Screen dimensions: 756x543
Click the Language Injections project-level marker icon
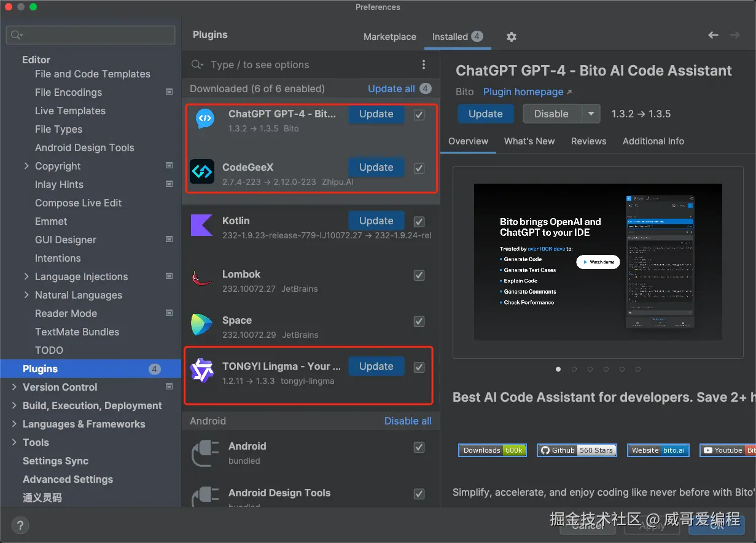[x=170, y=276]
